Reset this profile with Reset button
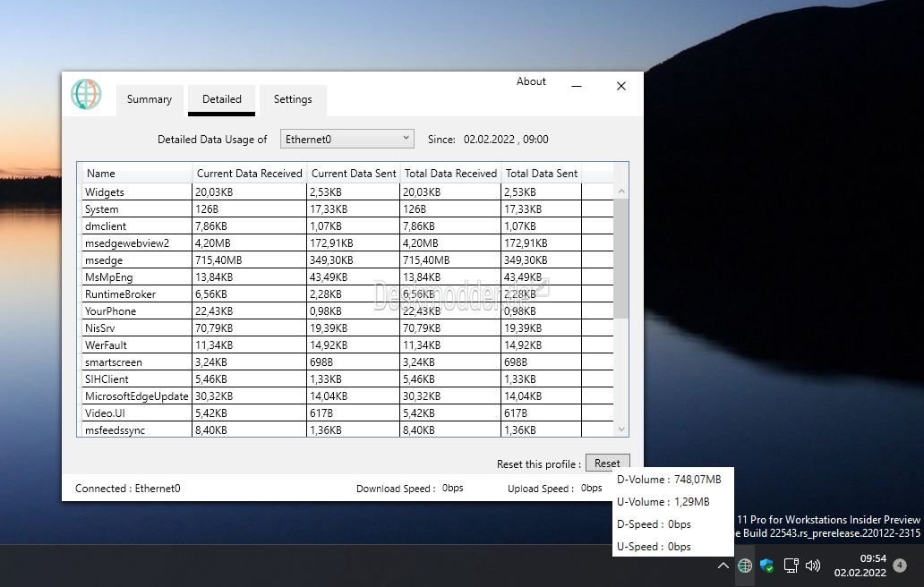 click(608, 463)
